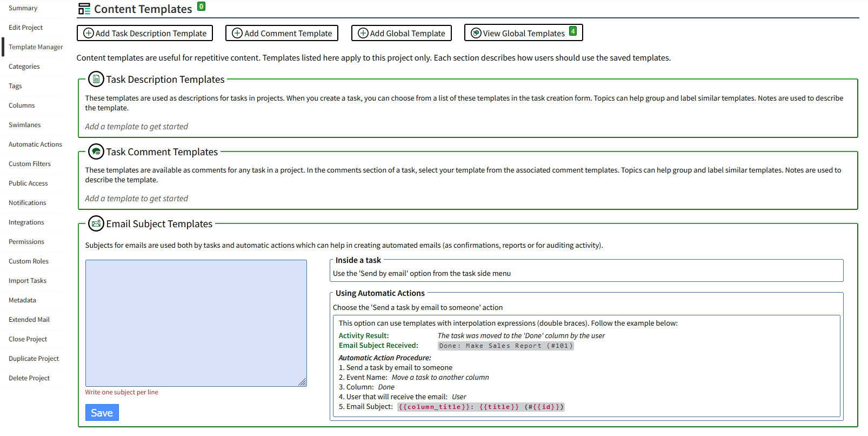Image resolution: width=868 pixels, height=436 pixels.
Task: Click the Content Templates header icon
Action: click(x=84, y=9)
